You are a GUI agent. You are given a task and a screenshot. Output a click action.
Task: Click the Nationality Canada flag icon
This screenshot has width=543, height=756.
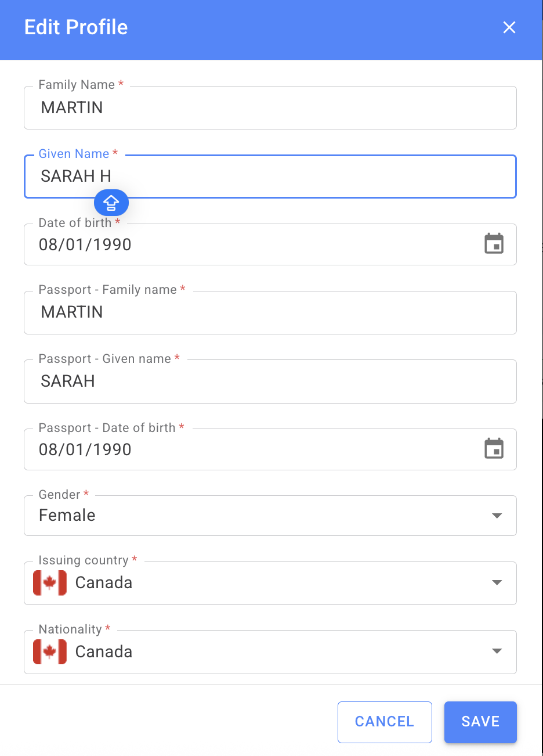point(50,651)
